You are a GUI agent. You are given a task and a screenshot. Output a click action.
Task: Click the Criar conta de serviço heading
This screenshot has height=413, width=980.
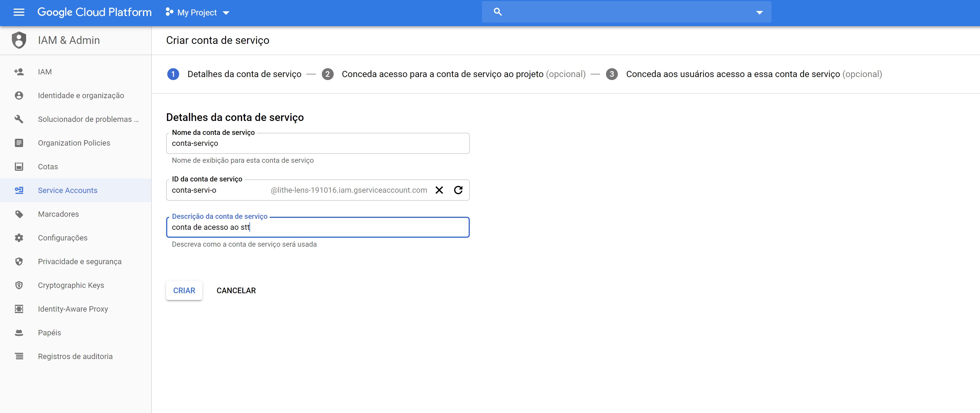pyautogui.click(x=218, y=40)
